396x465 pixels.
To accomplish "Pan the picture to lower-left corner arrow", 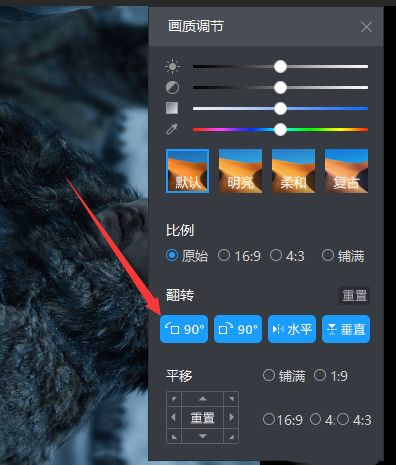I will pyautogui.click(x=174, y=436).
